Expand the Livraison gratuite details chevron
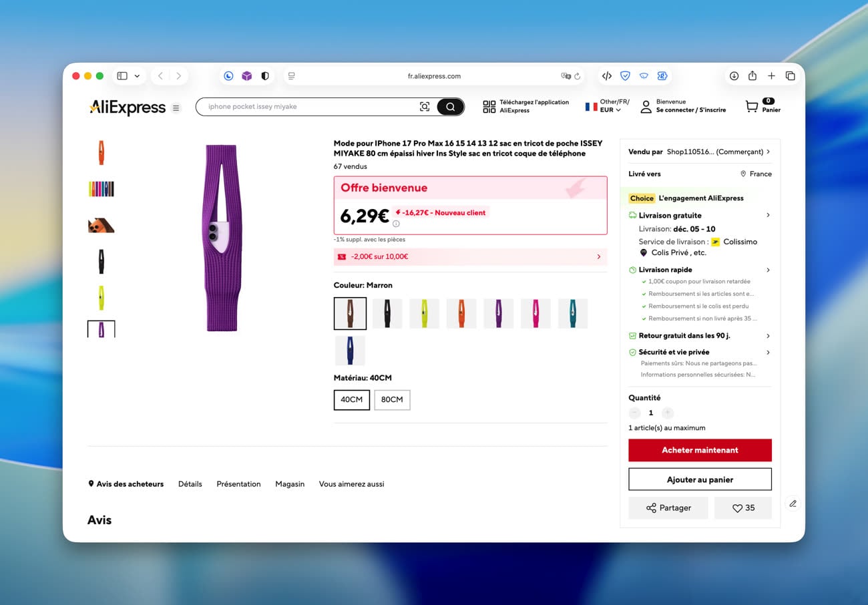The image size is (868, 605). pos(768,215)
